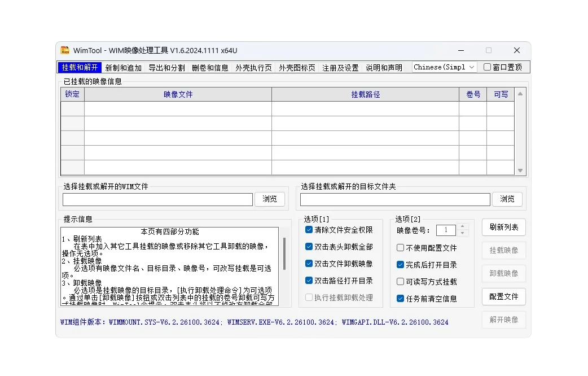Click the 挂载路径 column header

coord(366,94)
